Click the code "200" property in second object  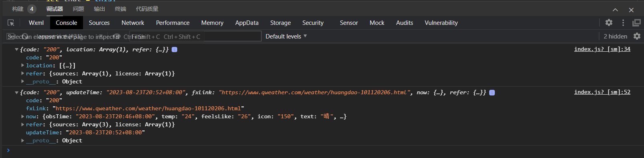pyautogui.click(x=44, y=100)
